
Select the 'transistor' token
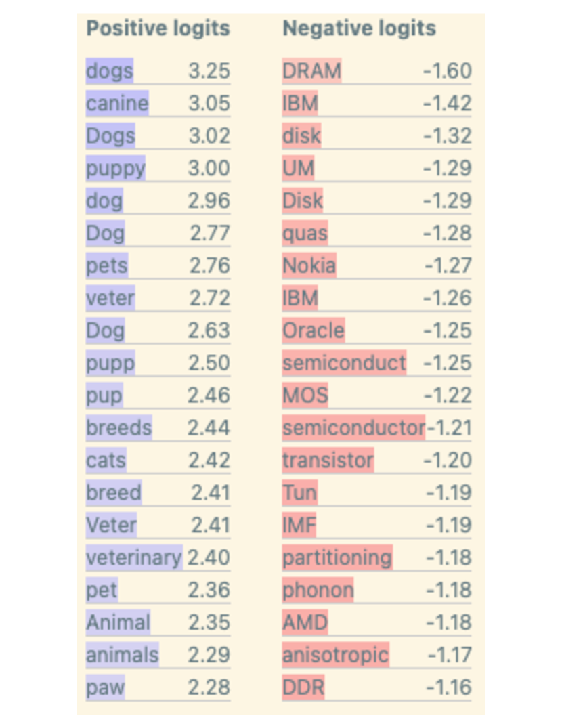[328, 461]
